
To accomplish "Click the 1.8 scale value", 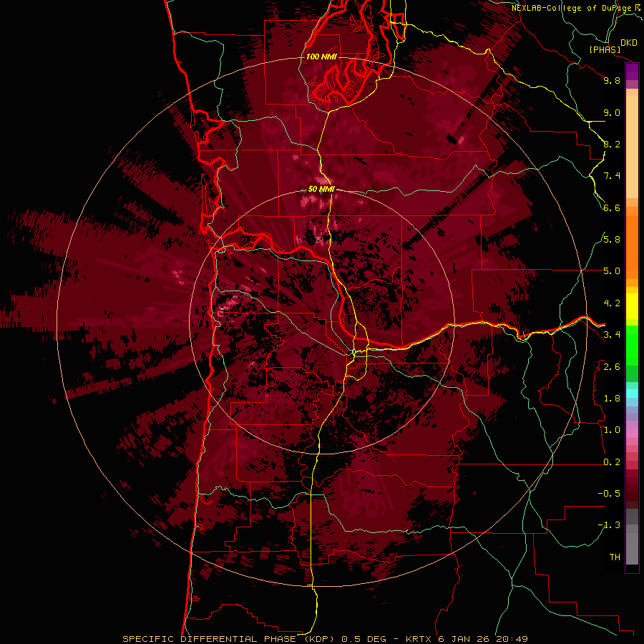I will (x=612, y=399).
